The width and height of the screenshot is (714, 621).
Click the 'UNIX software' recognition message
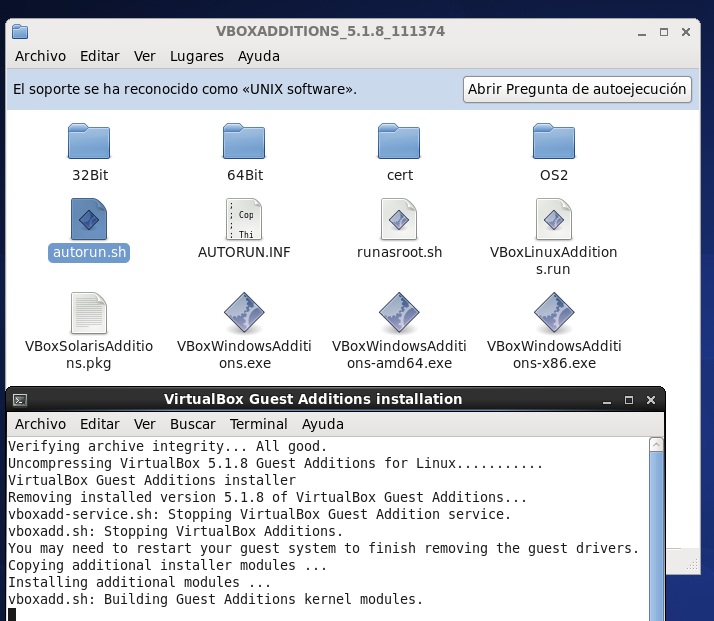[185, 89]
